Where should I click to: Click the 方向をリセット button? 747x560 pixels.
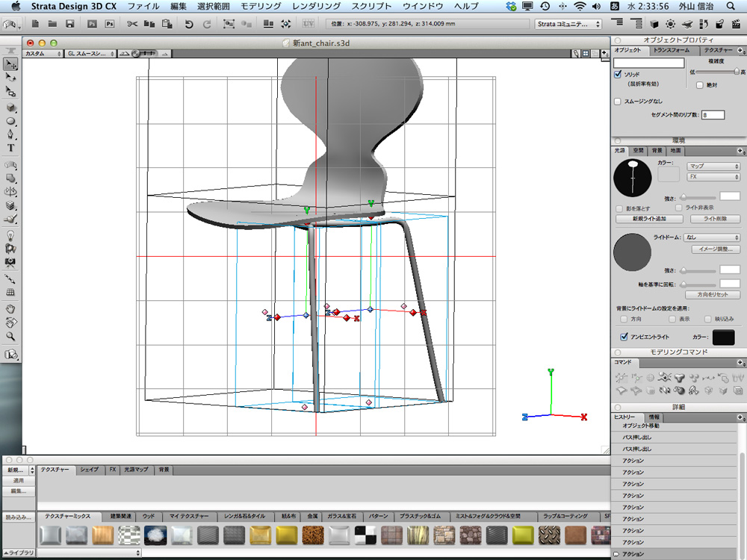[713, 295]
